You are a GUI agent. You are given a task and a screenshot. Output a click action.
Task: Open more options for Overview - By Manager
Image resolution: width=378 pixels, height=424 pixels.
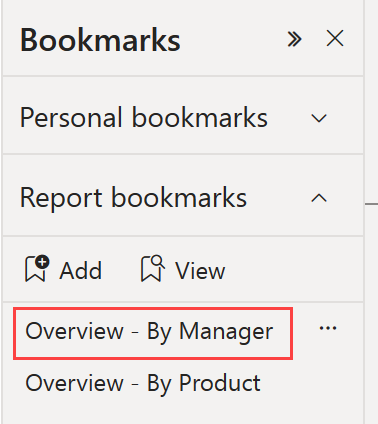pos(328,328)
